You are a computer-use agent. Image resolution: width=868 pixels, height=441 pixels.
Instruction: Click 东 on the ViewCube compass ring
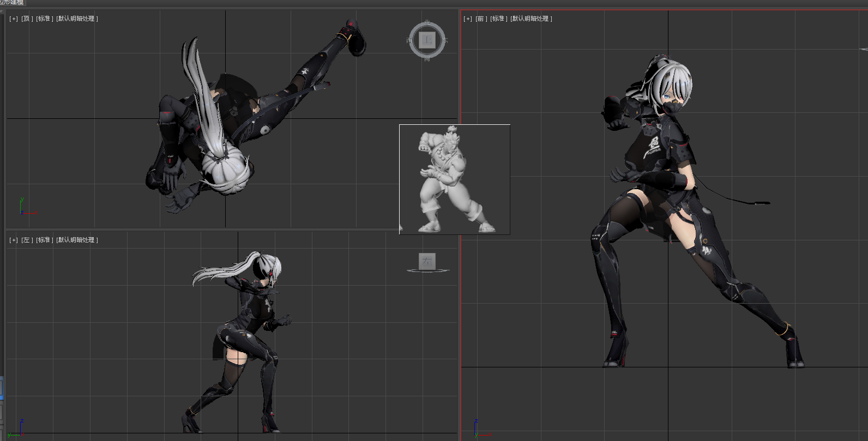[x=445, y=40]
